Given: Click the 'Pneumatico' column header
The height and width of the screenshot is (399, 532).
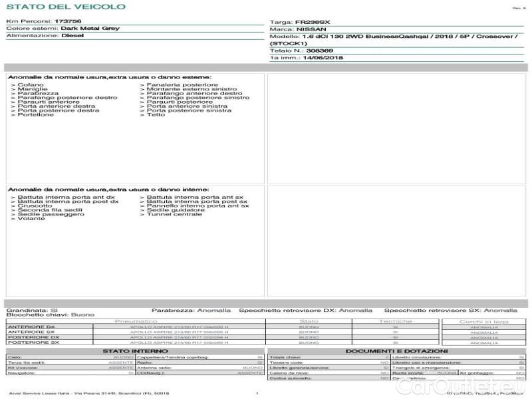Looking at the screenshot, I should click(x=136, y=321).
